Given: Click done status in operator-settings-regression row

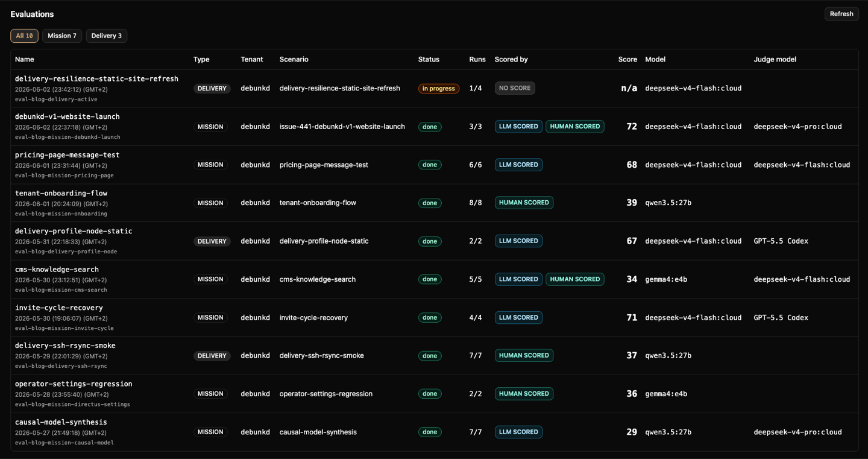Looking at the screenshot, I should click(x=430, y=394).
